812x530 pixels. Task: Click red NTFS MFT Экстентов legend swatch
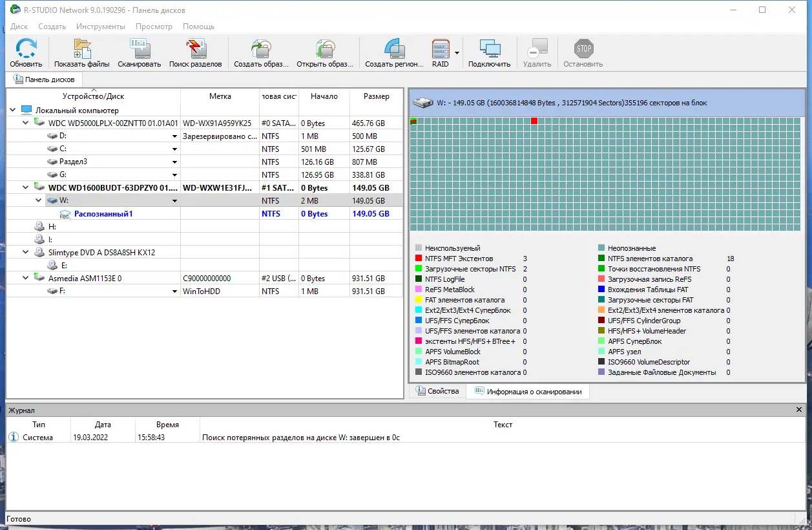click(x=419, y=259)
